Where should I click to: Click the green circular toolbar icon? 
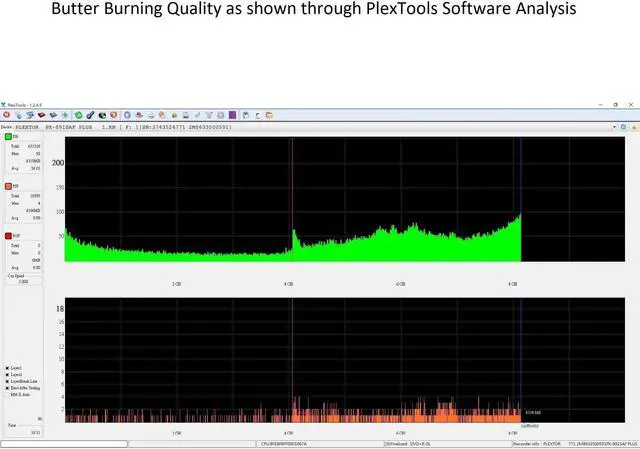point(77,115)
